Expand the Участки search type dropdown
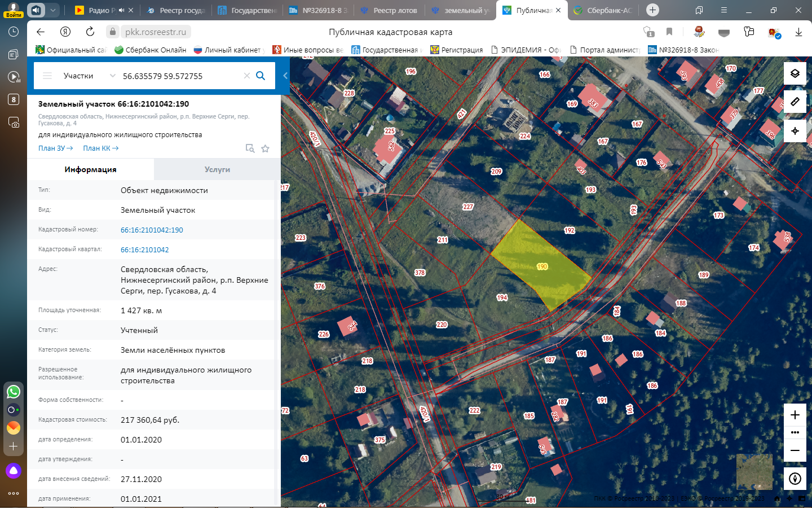 [x=112, y=76]
